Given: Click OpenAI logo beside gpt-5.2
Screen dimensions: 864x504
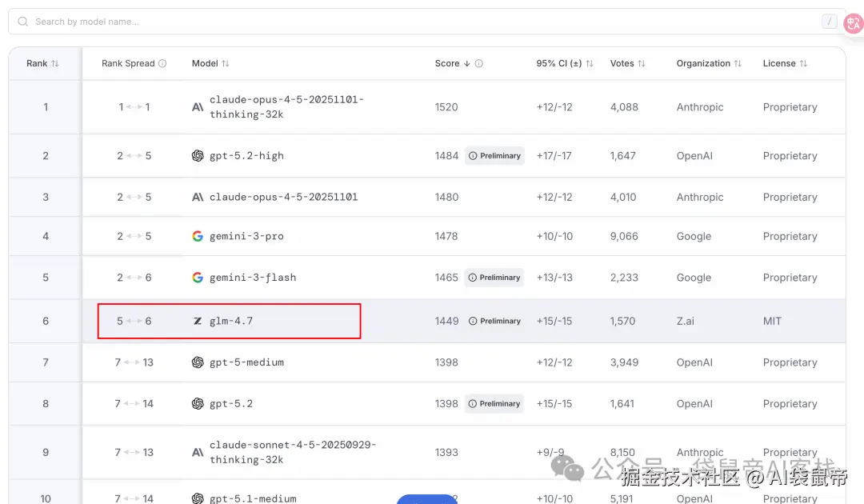Looking at the screenshot, I should point(198,404).
